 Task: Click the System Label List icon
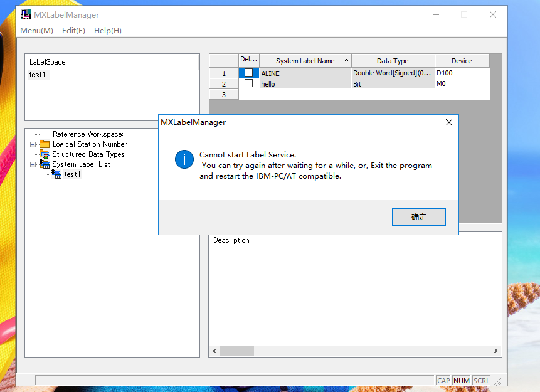point(45,164)
